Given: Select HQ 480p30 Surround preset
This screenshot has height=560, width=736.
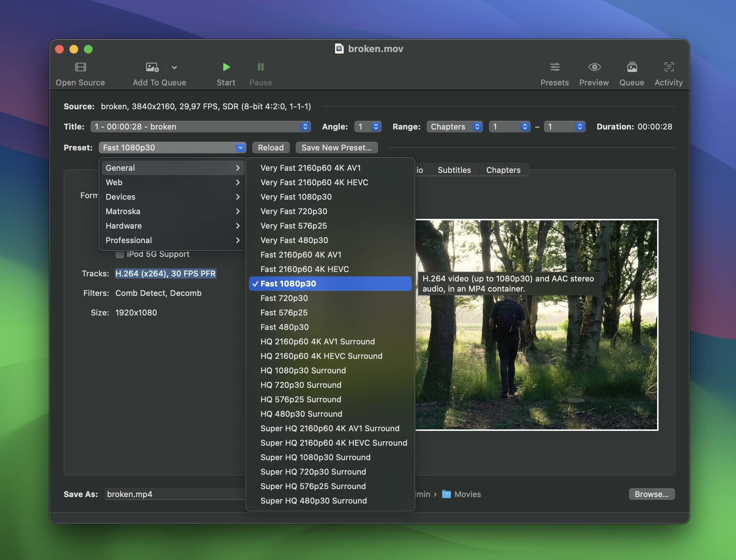Looking at the screenshot, I should click(x=330, y=414).
